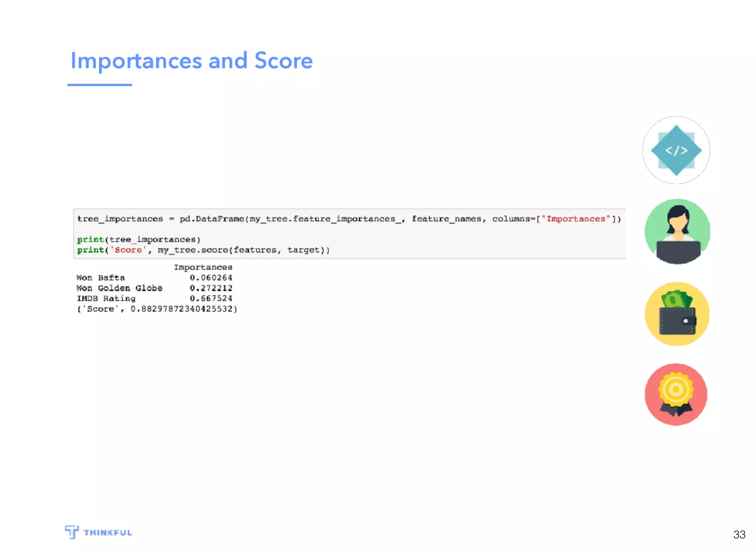Image resolution: width=756 pixels, height=551 pixels.
Task: Click slide number 33
Action: [x=739, y=534]
